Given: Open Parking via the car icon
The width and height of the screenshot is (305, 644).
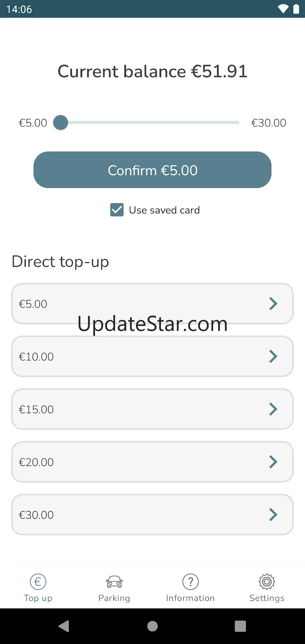Looking at the screenshot, I should click(x=114, y=582).
